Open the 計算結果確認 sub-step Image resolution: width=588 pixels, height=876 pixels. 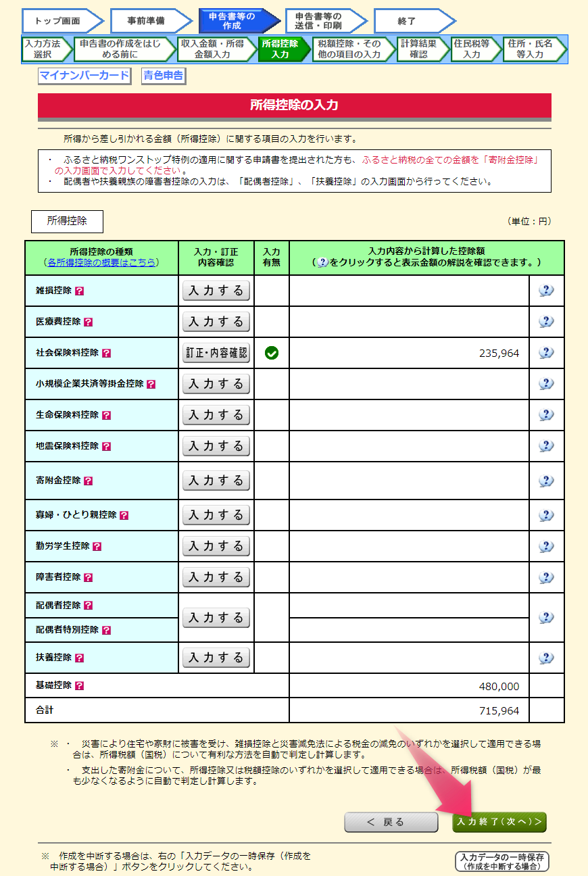coord(422,49)
